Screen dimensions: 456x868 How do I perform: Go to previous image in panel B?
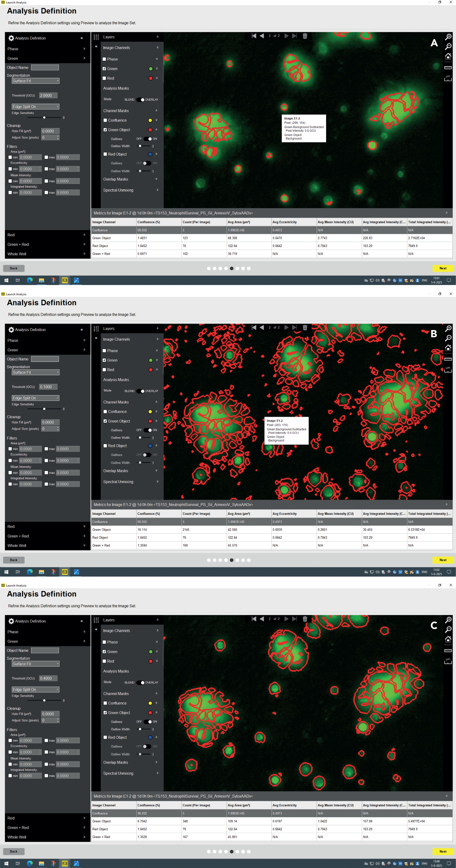pos(261,327)
